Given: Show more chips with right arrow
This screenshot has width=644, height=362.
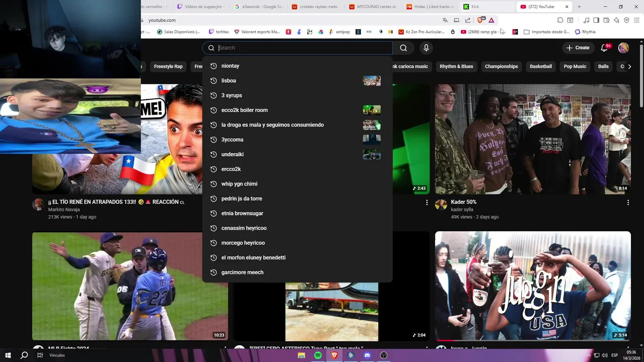Looking at the screenshot, I should click(629, 66).
